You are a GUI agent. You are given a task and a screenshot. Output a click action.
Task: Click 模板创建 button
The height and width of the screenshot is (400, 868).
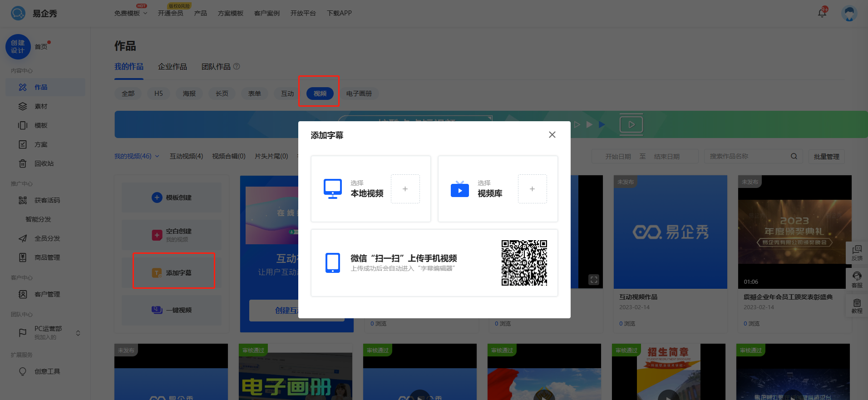coord(172,198)
